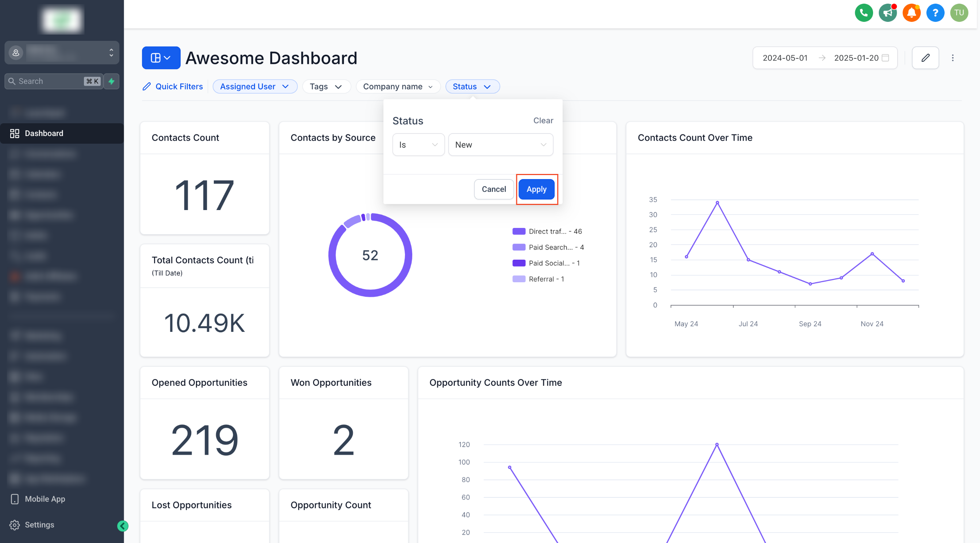The height and width of the screenshot is (543, 980).
Task: Open the dashboard switcher dropdown
Action: (161, 58)
